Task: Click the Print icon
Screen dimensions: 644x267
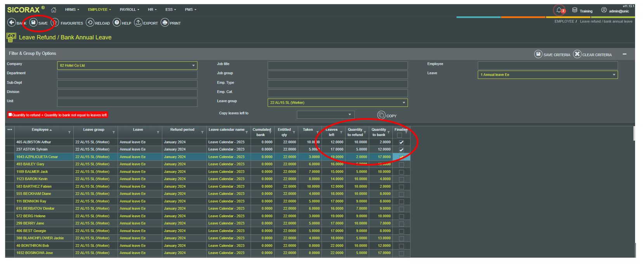Action: (x=165, y=23)
